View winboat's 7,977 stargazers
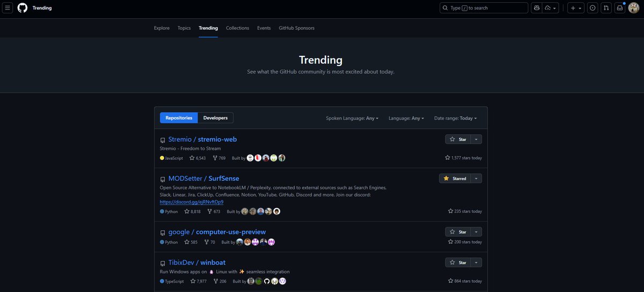The height and width of the screenshot is (292, 644). pos(199,281)
